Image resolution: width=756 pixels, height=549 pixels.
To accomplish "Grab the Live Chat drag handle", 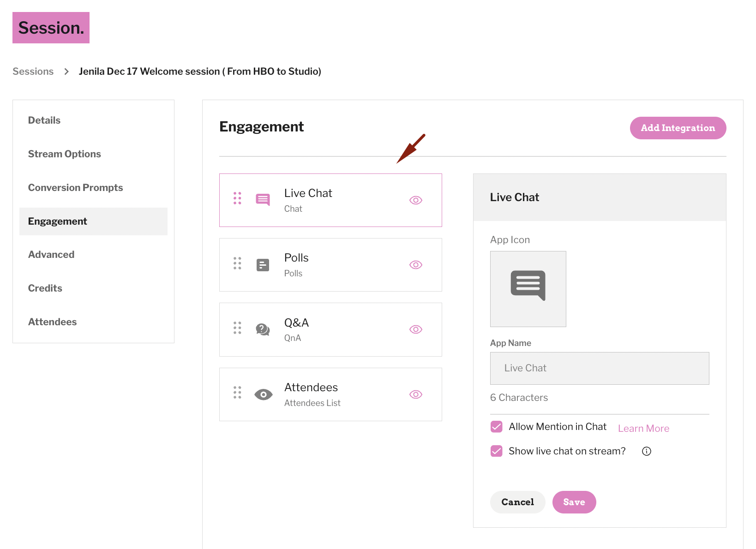I will [x=237, y=198].
